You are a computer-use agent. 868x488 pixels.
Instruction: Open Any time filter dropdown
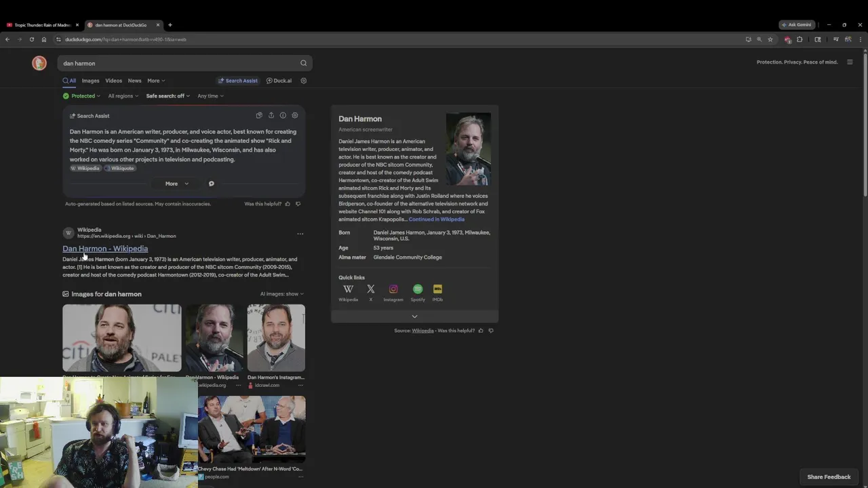pyautogui.click(x=210, y=96)
